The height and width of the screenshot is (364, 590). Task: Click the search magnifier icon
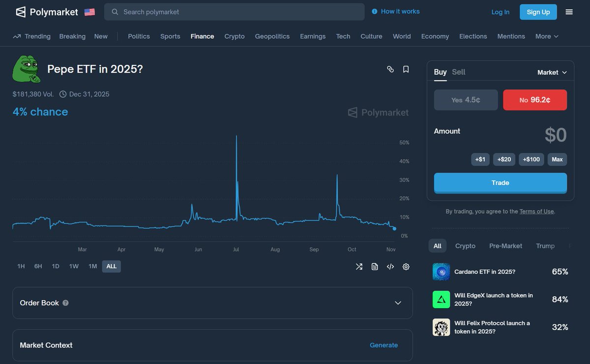coord(115,12)
